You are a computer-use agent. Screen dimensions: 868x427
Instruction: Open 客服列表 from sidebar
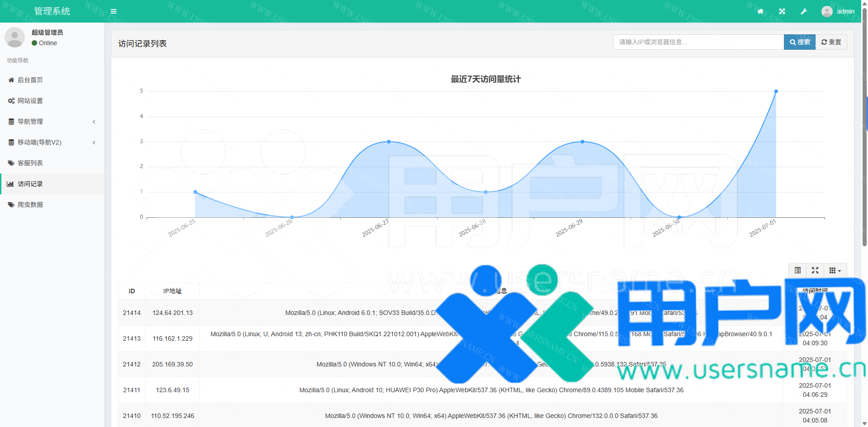30,163
